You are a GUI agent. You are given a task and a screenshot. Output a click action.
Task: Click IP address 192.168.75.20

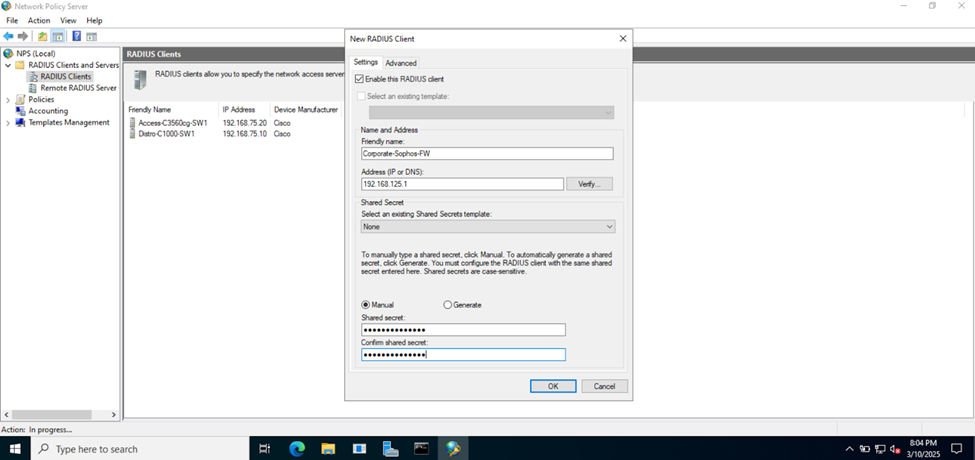pyautogui.click(x=244, y=123)
